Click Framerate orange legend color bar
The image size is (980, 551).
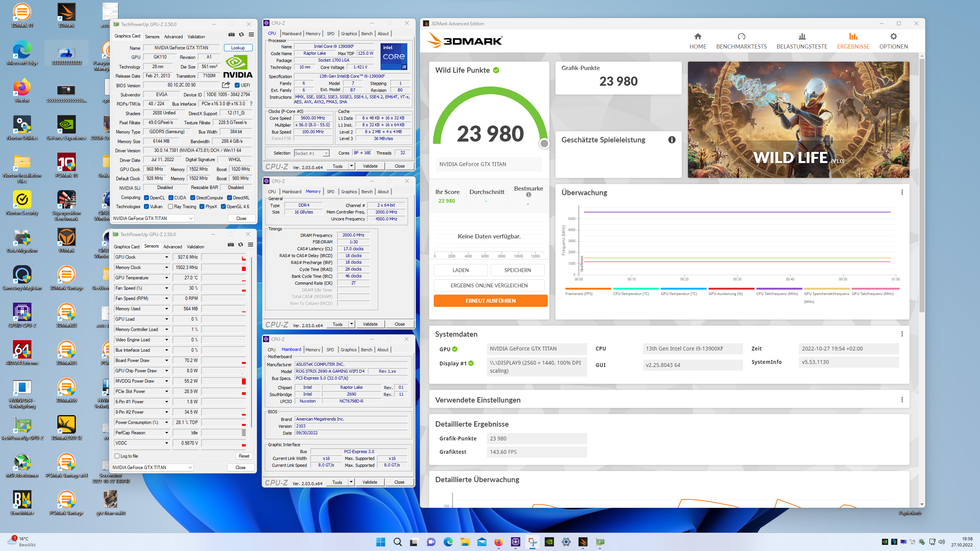588,289
